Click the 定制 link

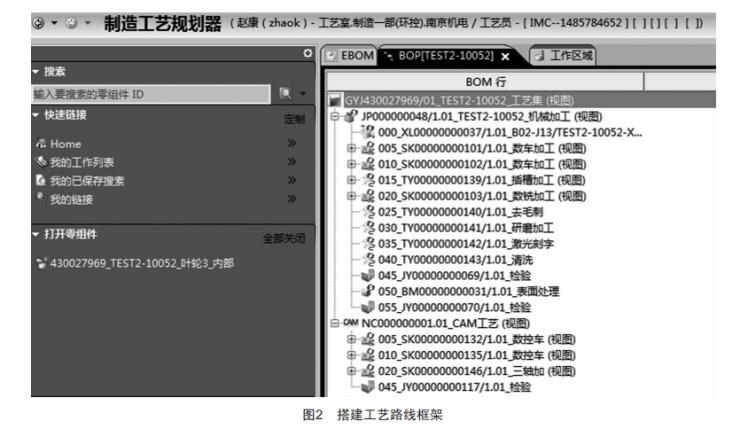point(294,119)
